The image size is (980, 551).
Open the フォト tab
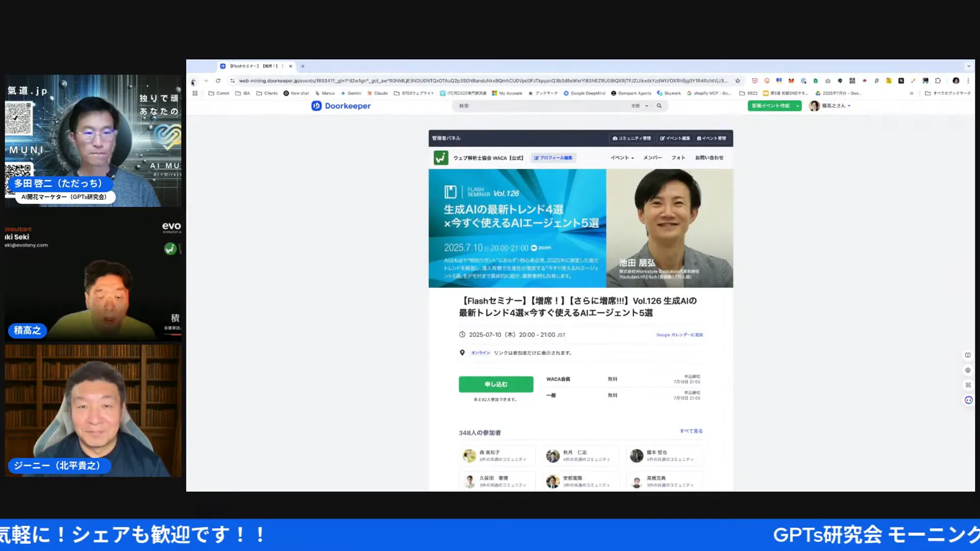click(x=678, y=158)
